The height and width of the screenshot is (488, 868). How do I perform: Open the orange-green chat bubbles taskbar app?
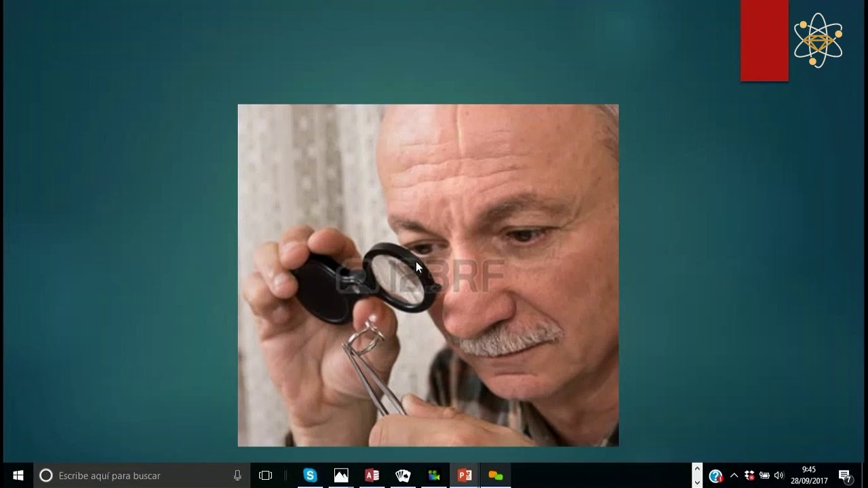(x=496, y=475)
